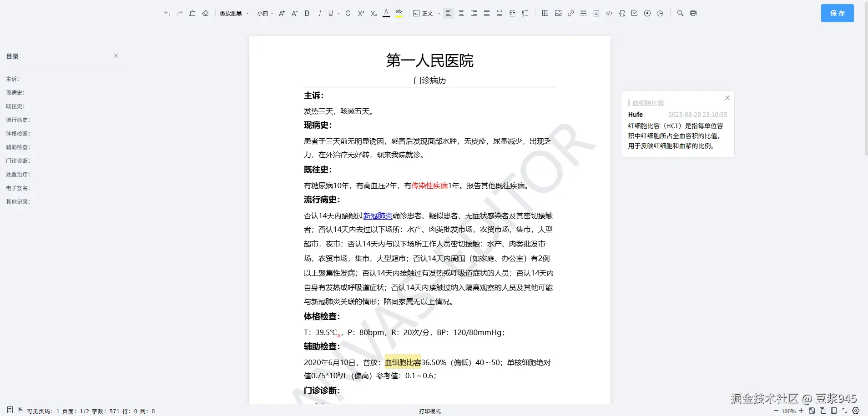Open the 微软雅黑 font family dropdown

(x=234, y=14)
